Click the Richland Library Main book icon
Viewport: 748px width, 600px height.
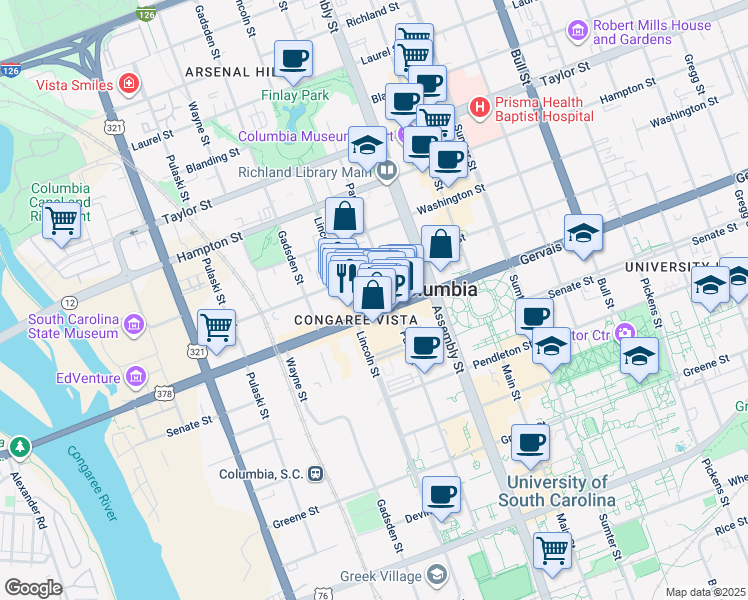point(387,171)
